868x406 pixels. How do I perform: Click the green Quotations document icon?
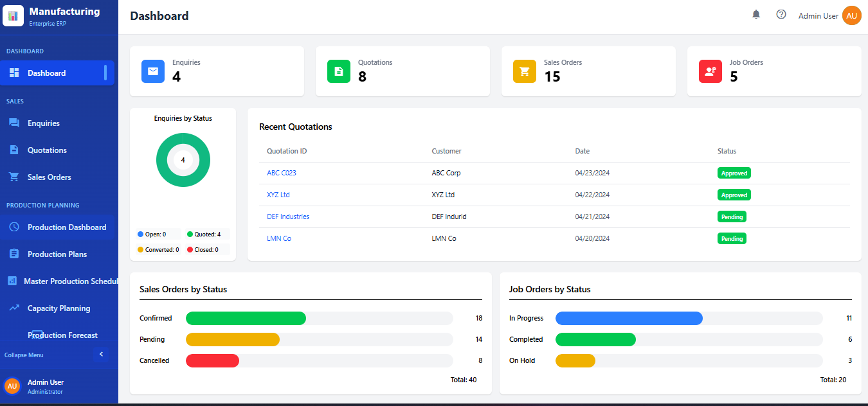(338, 71)
